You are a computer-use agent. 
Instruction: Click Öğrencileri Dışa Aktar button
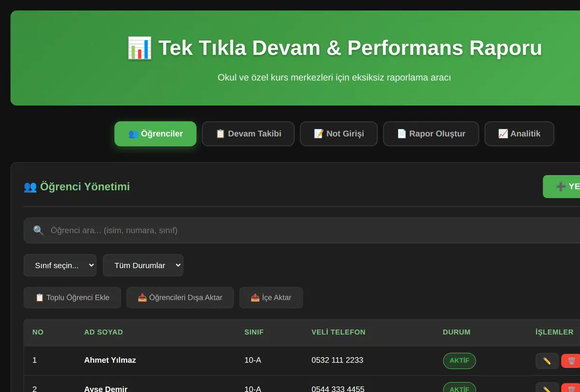[180, 298]
